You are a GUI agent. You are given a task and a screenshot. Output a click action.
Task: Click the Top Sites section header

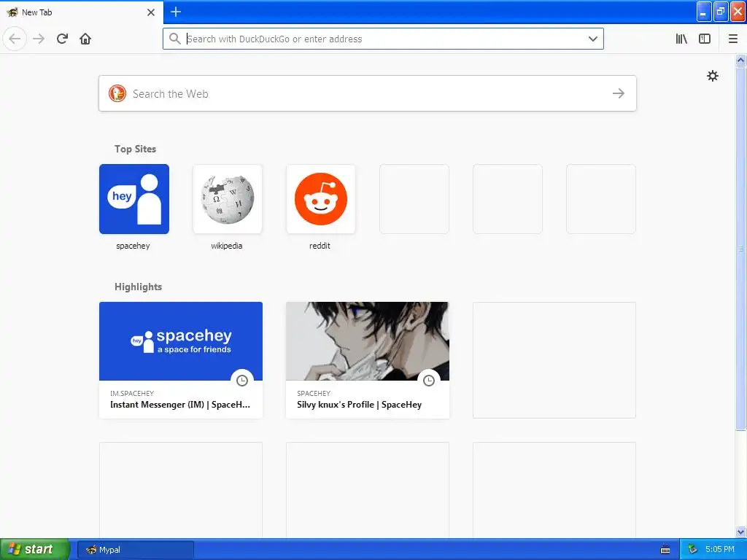pos(135,149)
